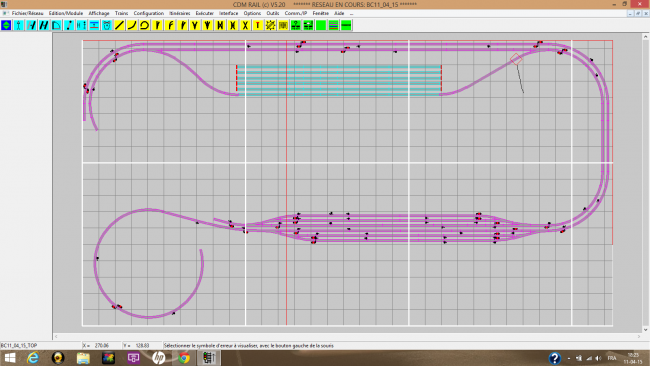Click the CDM Rail taskbar icon
This screenshot has height=366, width=650.
coord(209,358)
